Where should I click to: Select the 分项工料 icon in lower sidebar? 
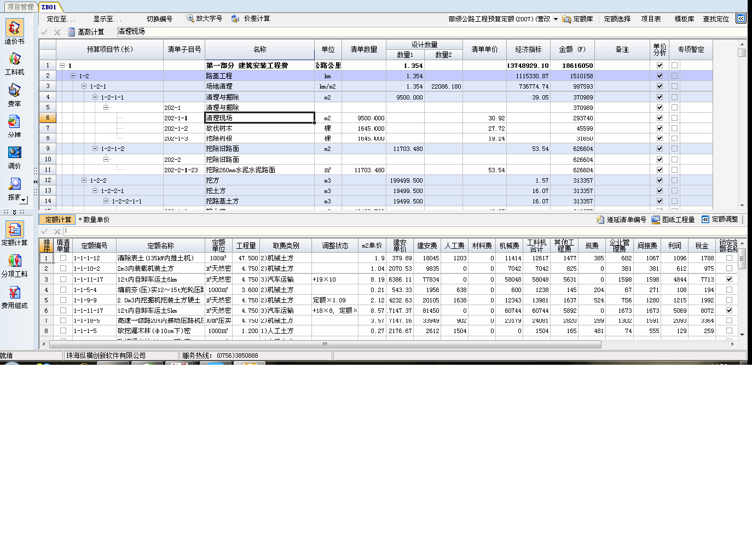14,261
